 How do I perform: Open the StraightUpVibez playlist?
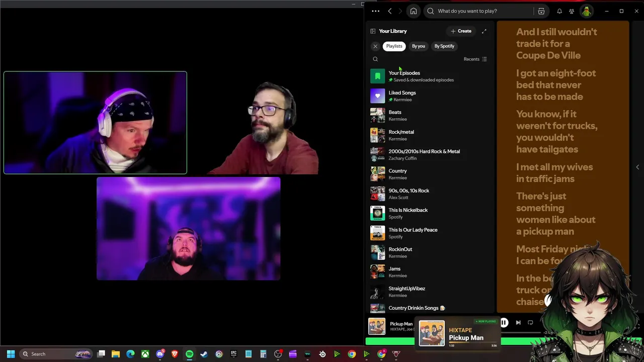point(429,292)
